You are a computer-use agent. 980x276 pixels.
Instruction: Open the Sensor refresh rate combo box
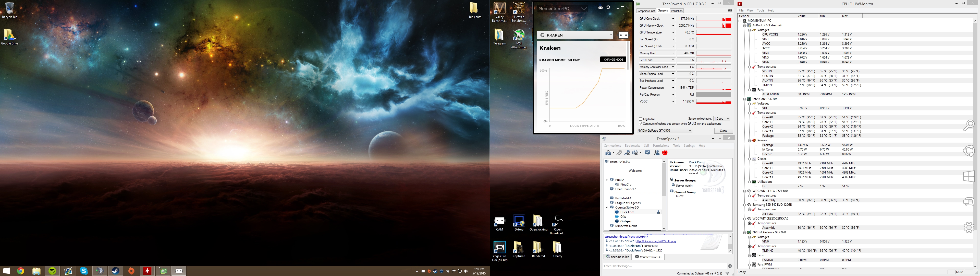click(x=721, y=119)
